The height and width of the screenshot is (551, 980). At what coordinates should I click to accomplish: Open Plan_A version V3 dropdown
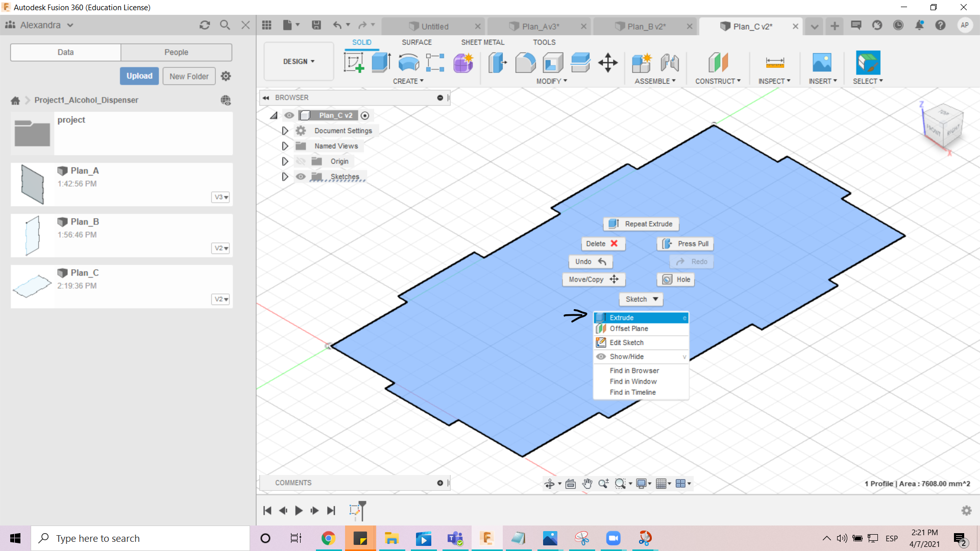(x=221, y=197)
